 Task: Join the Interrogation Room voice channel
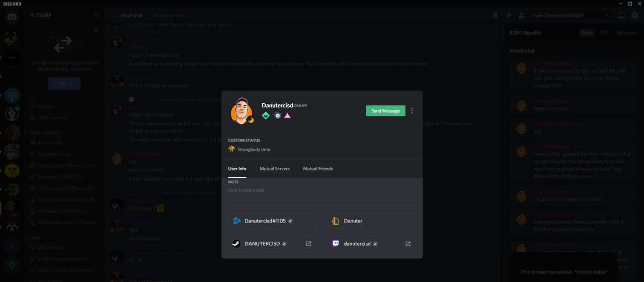click(x=64, y=165)
